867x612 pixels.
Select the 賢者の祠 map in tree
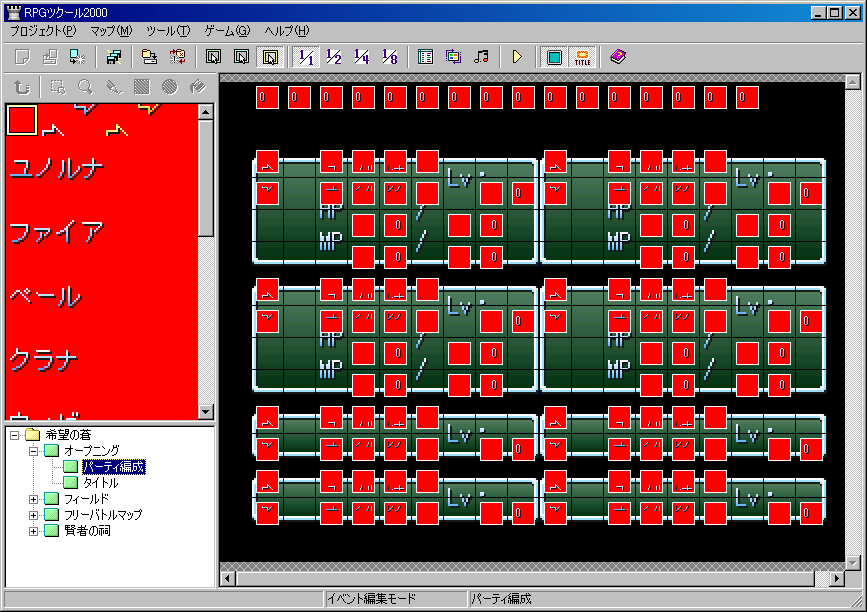point(87,531)
